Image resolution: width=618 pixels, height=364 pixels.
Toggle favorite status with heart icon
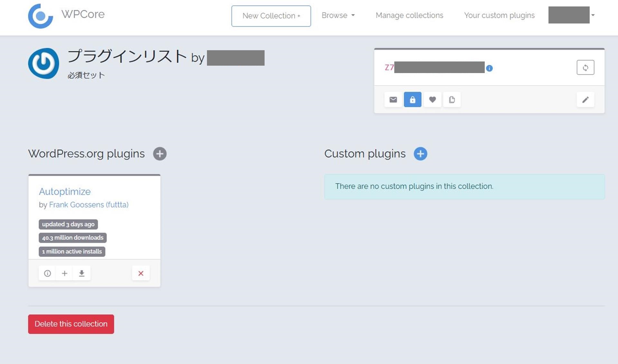tap(432, 99)
